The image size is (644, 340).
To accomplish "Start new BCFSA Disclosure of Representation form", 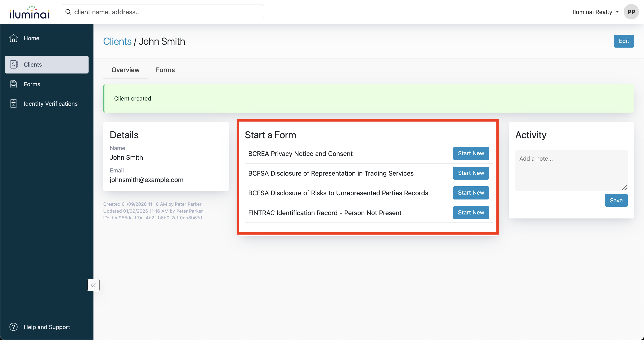I will [471, 173].
